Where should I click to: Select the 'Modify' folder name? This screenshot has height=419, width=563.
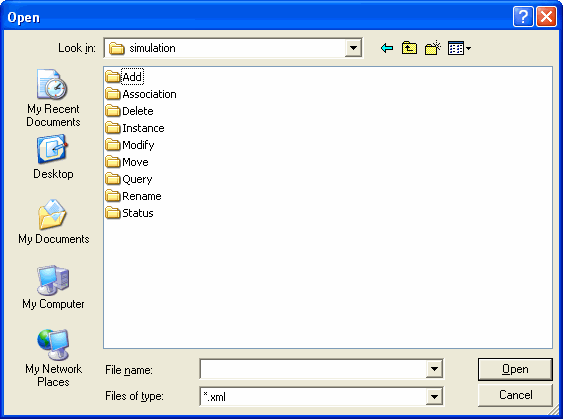click(138, 145)
